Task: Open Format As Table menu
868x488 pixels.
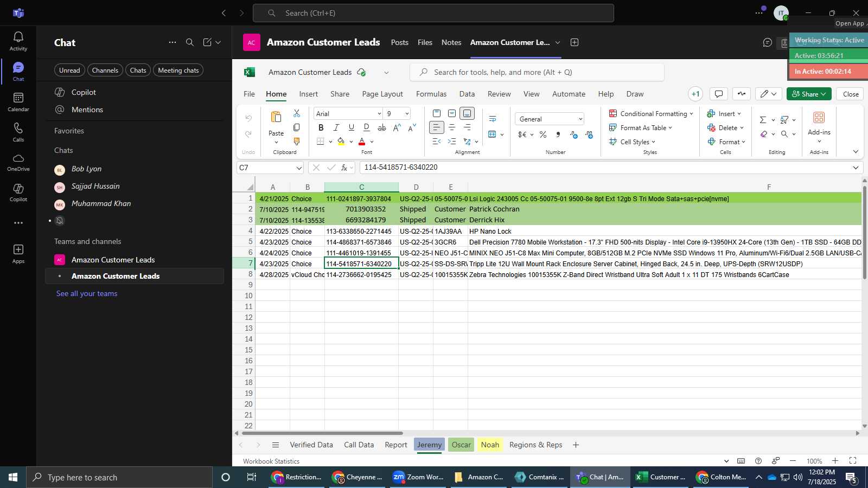Action: pyautogui.click(x=641, y=127)
